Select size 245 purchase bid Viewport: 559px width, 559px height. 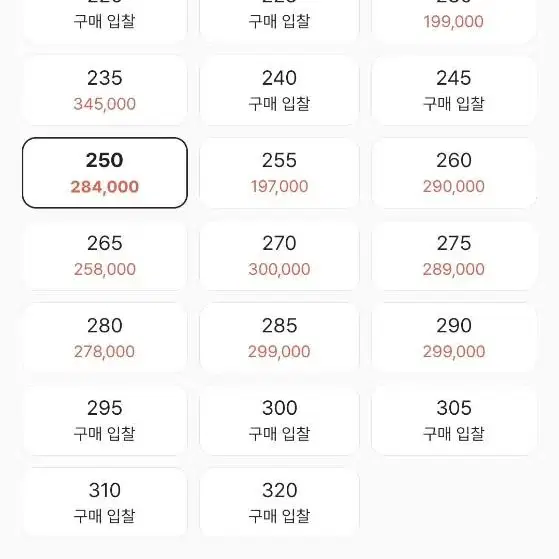[454, 90]
